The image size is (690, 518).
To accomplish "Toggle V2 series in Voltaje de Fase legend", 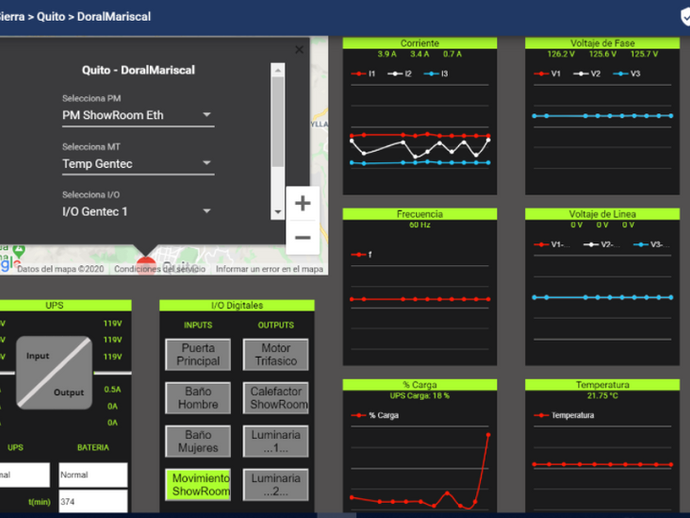I will pos(587,73).
